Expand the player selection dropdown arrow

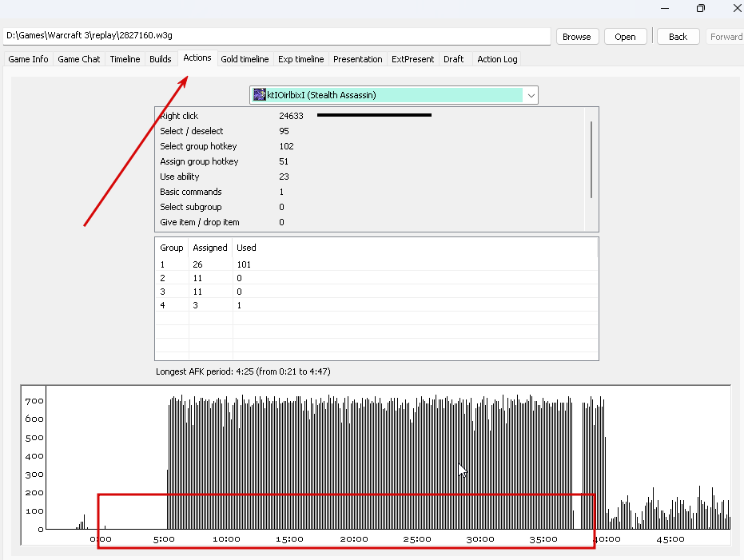tap(531, 95)
